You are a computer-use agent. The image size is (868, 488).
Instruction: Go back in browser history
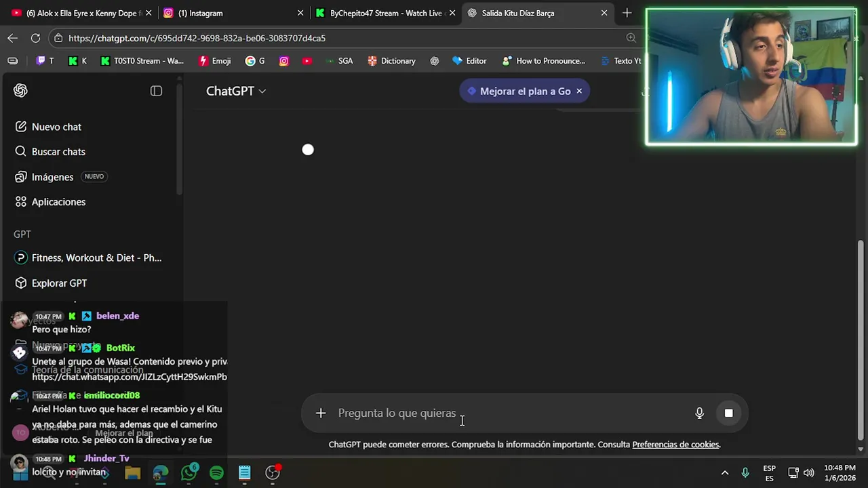pos(12,38)
